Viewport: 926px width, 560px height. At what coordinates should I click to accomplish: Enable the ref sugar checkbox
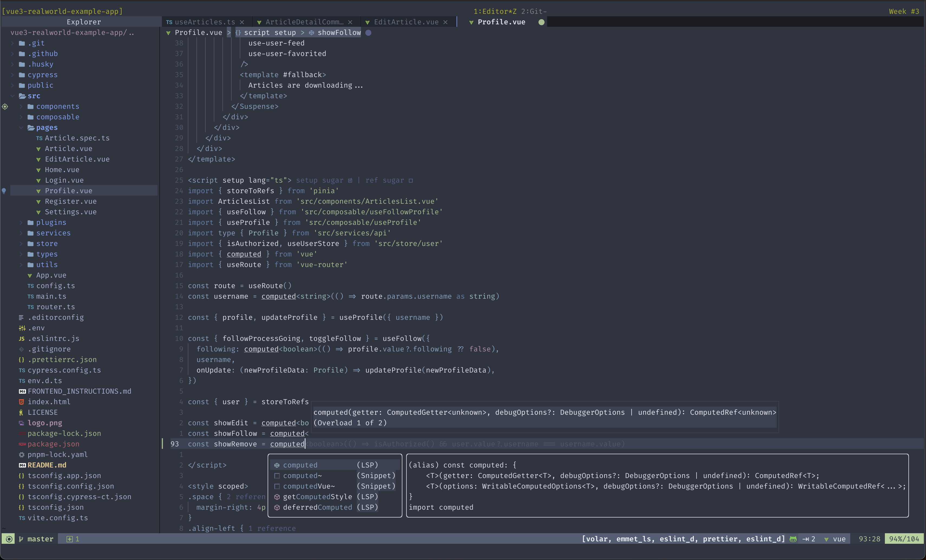(411, 180)
